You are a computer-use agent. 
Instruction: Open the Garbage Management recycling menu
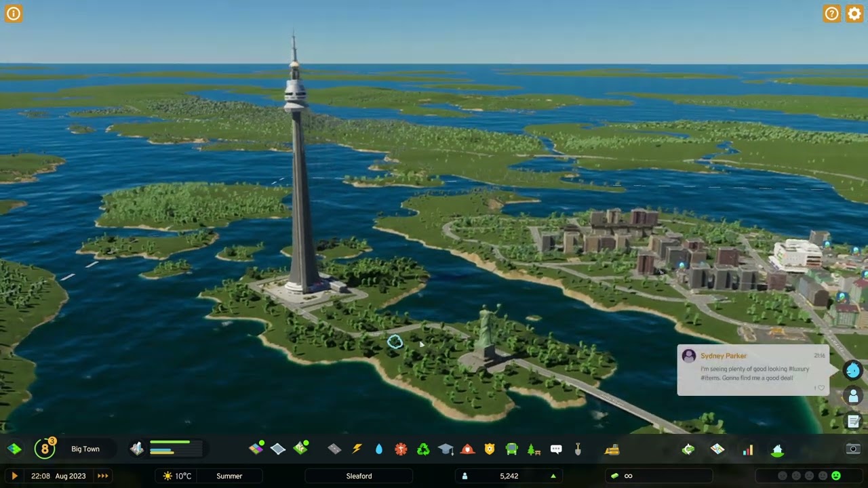click(423, 449)
